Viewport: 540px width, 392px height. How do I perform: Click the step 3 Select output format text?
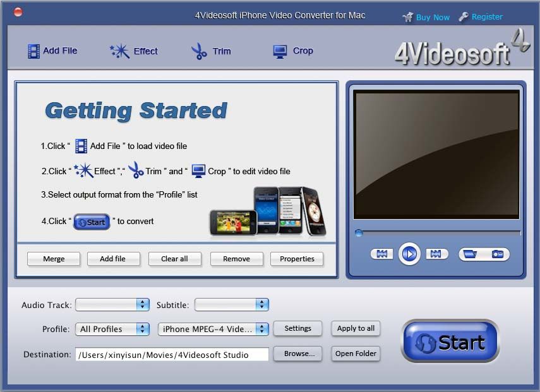click(x=119, y=194)
